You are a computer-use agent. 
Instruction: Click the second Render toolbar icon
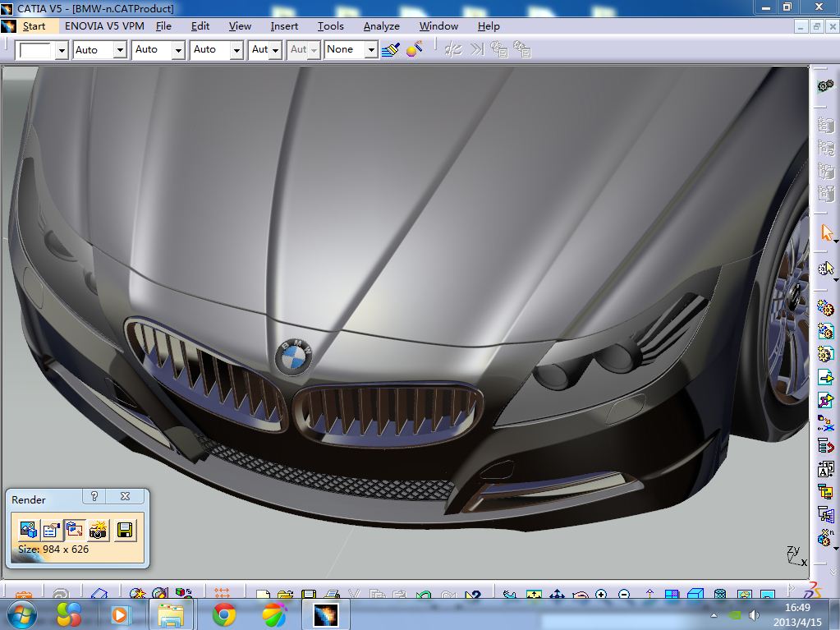(x=52, y=530)
